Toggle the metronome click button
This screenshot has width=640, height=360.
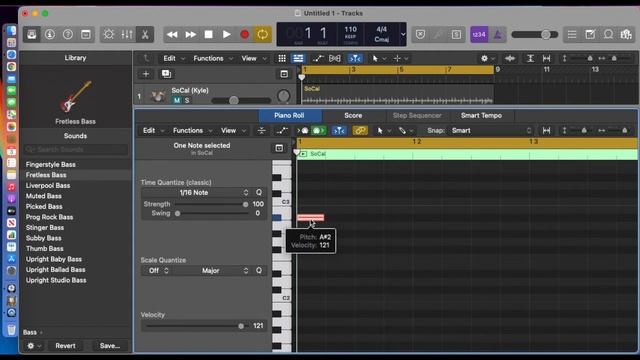click(x=498, y=35)
